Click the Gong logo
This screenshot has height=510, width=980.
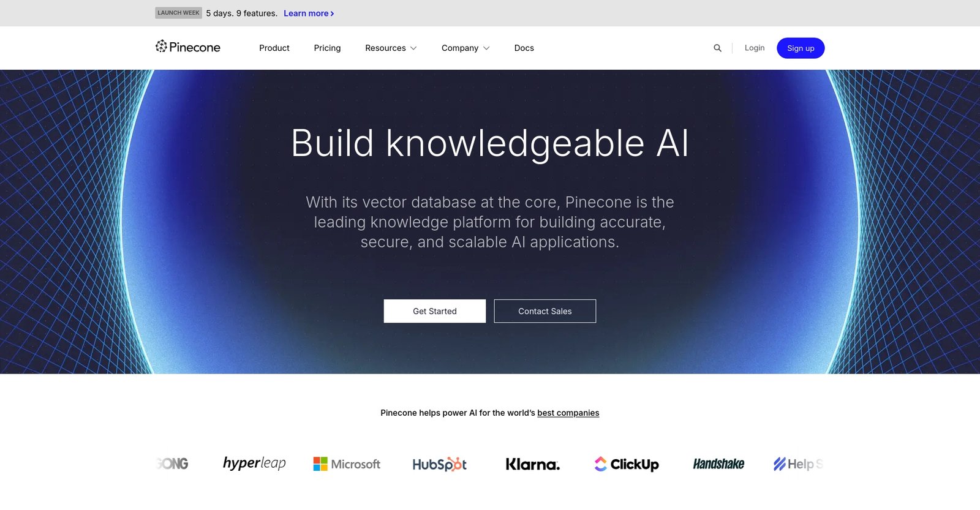[x=173, y=464]
